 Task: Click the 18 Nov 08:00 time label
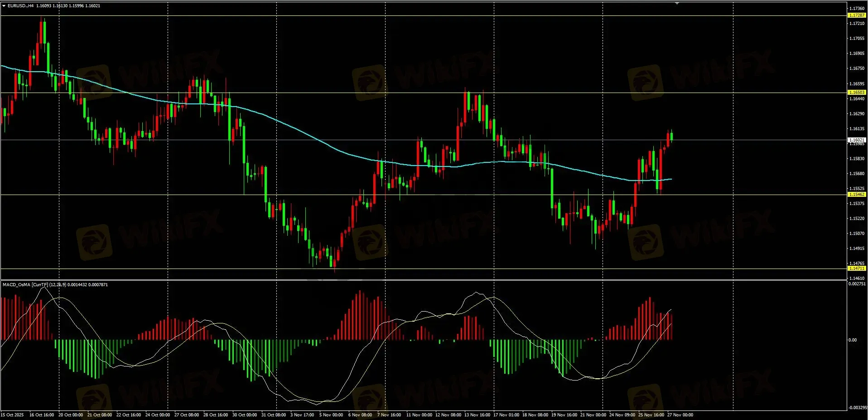coord(535,415)
